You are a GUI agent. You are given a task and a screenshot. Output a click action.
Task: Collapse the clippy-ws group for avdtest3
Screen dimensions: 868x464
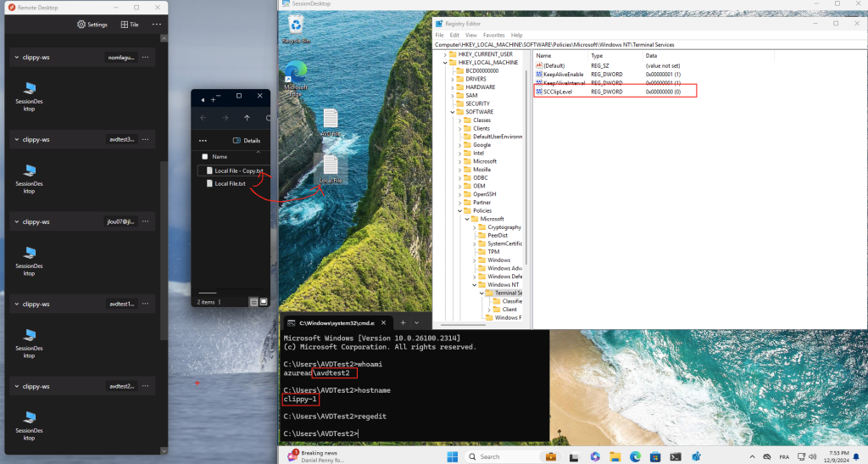(x=17, y=139)
